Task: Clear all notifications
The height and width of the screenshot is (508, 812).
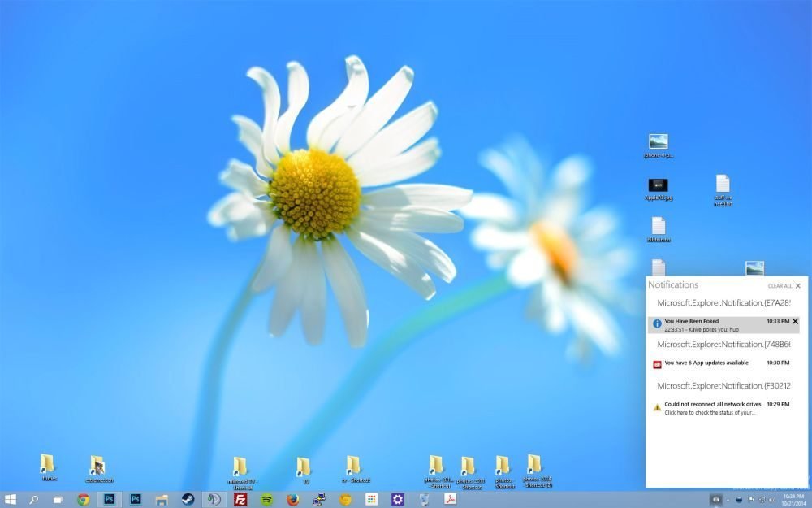Action: pyautogui.click(x=780, y=286)
